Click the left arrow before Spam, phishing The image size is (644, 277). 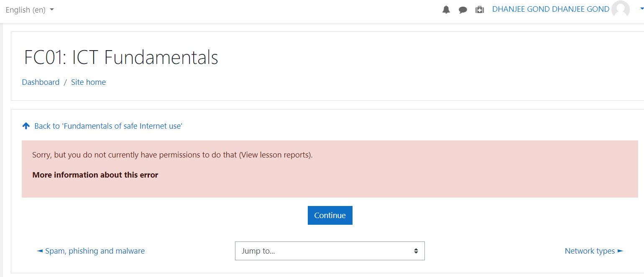click(x=40, y=251)
